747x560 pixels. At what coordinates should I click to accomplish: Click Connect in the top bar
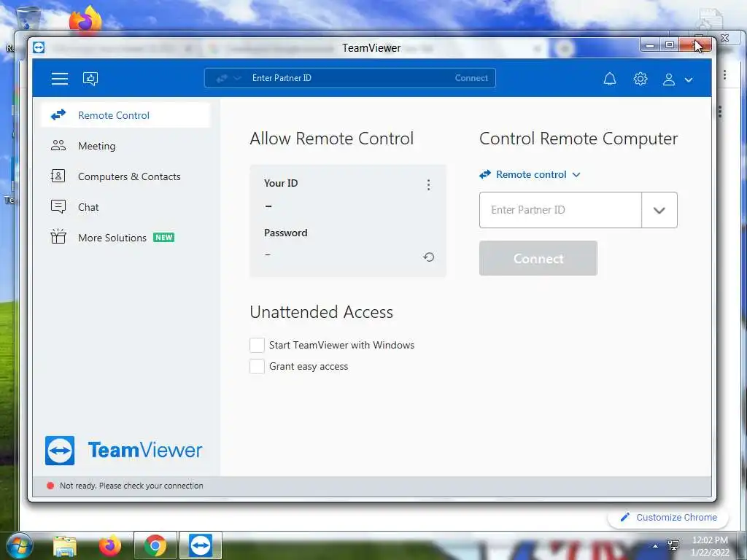coord(471,78)
